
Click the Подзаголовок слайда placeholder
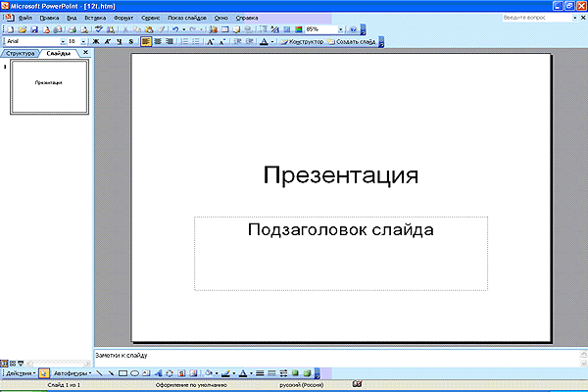(x=340, y=254)
